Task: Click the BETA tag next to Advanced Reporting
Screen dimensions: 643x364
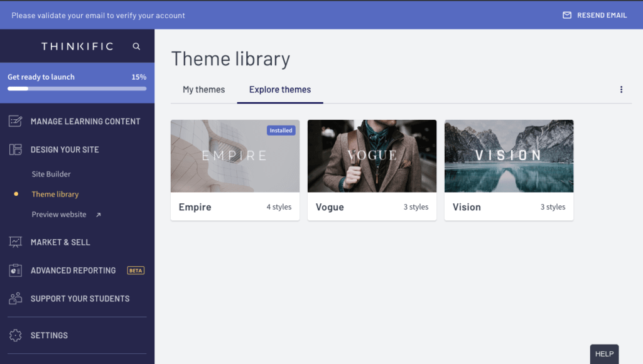Action: (x=135, y=270)
